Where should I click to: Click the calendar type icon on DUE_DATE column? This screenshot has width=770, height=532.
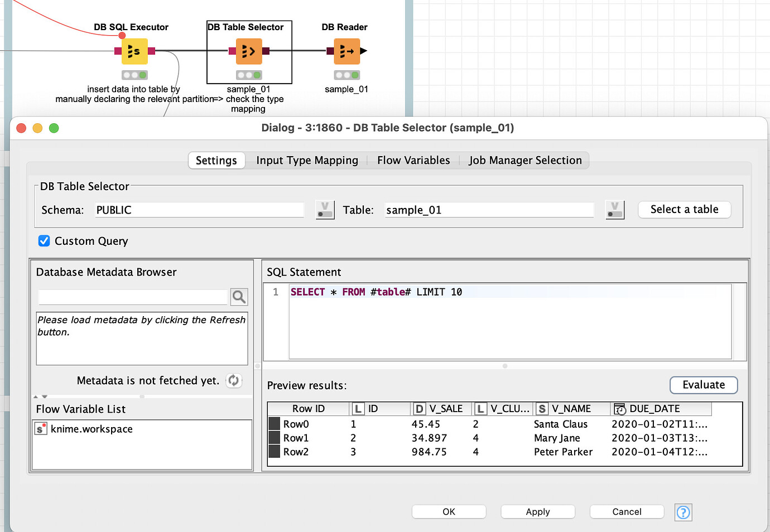pyautogui.click(x=619, y=408)
